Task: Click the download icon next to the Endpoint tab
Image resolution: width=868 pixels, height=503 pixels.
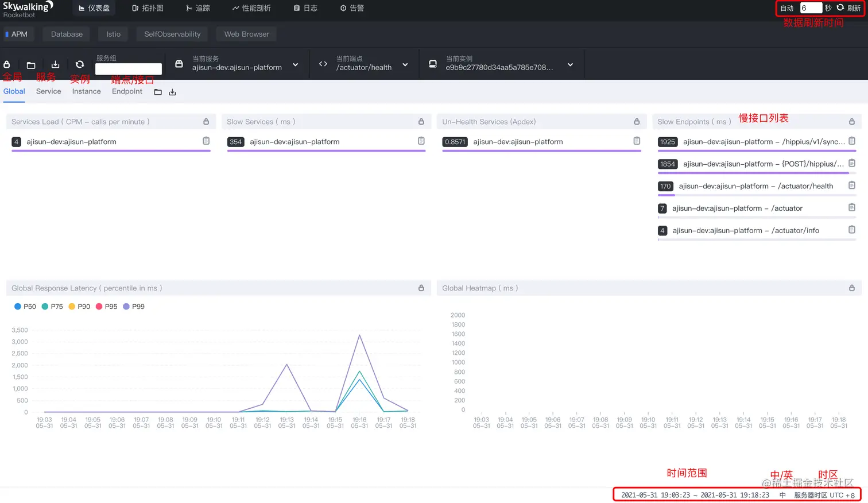Action: point(172,92)
